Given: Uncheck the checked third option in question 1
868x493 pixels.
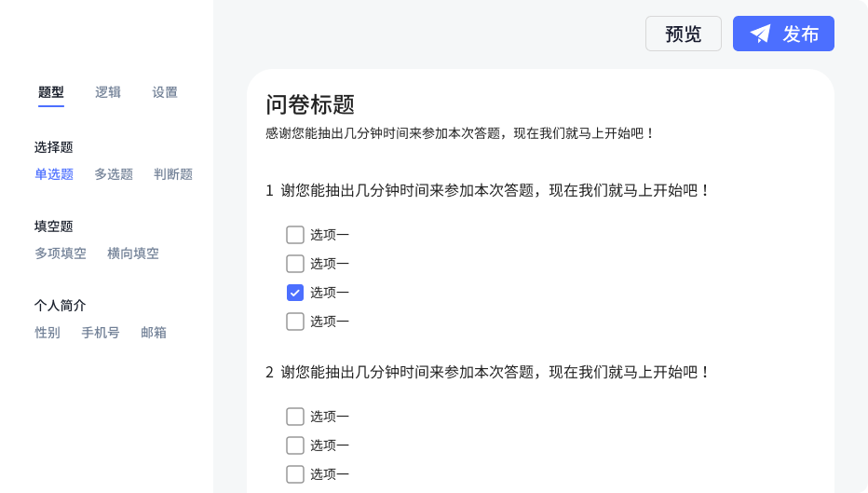Looking at the screenshot, I should click(295, 293).
